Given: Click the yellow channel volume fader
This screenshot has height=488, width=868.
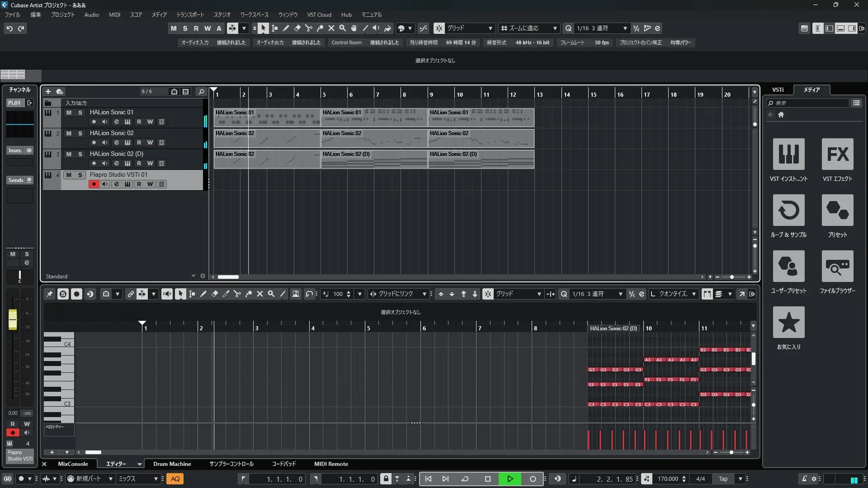Looking at the screenshot, I should point(13,319).
